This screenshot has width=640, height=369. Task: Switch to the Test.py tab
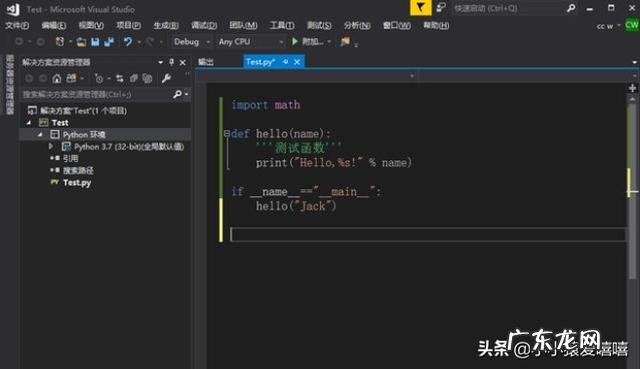coord(260,62)
